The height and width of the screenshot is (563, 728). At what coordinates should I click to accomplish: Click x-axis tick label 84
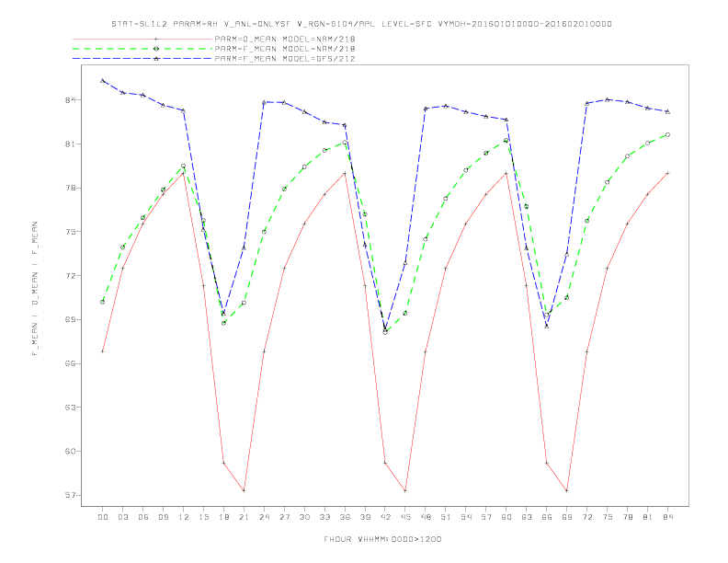[x=668, y=517]
